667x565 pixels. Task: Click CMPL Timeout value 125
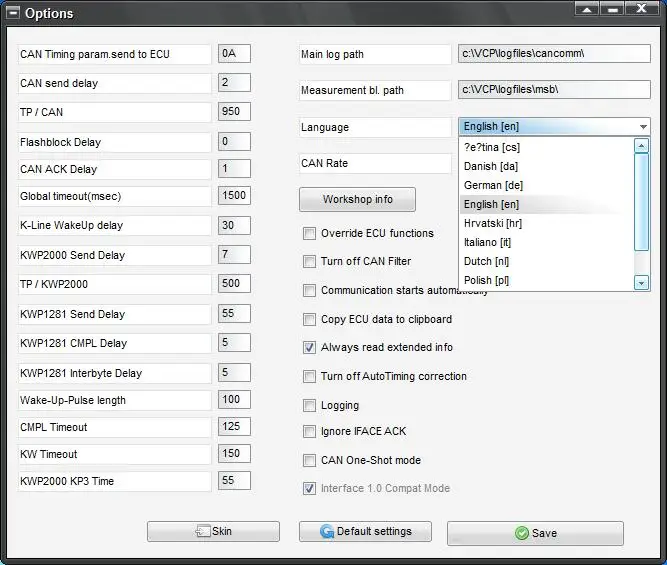coord(234,426)
